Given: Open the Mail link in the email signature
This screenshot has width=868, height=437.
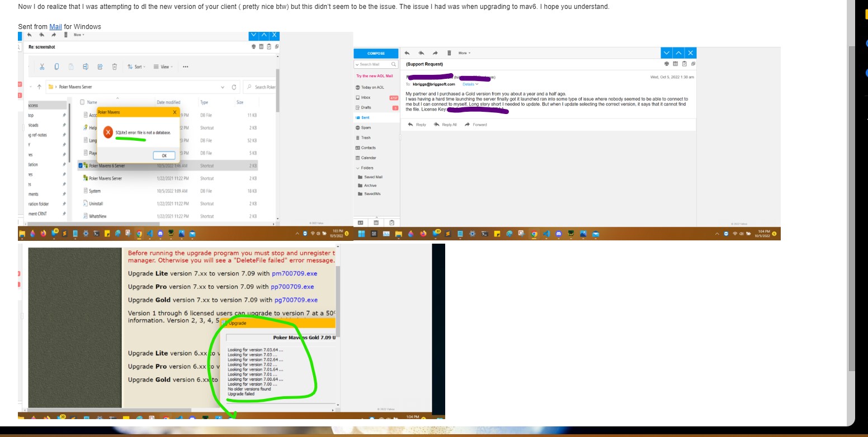Looking at the screenshot, I should click(55, 26).
